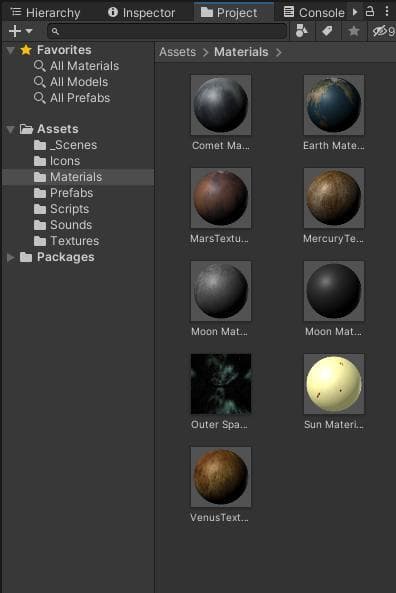Open the Prefabs folder

[71, 193]
